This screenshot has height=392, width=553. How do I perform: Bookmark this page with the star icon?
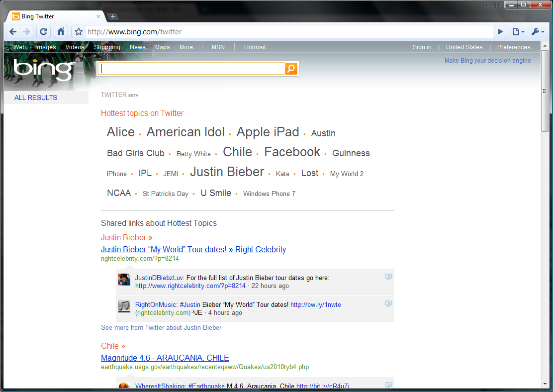(x=79, y=32)
